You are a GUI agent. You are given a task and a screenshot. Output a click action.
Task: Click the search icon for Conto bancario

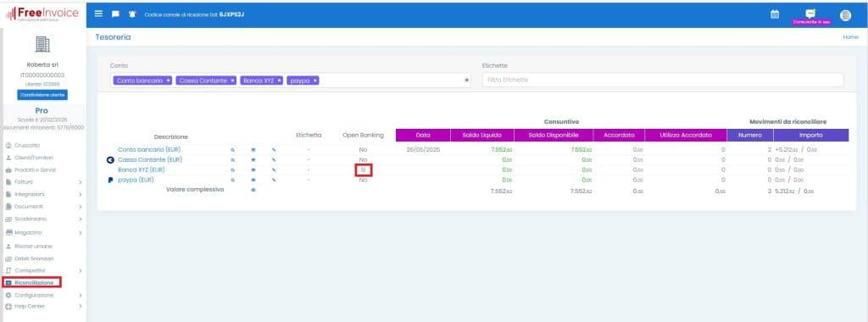(x=232, y=150)
